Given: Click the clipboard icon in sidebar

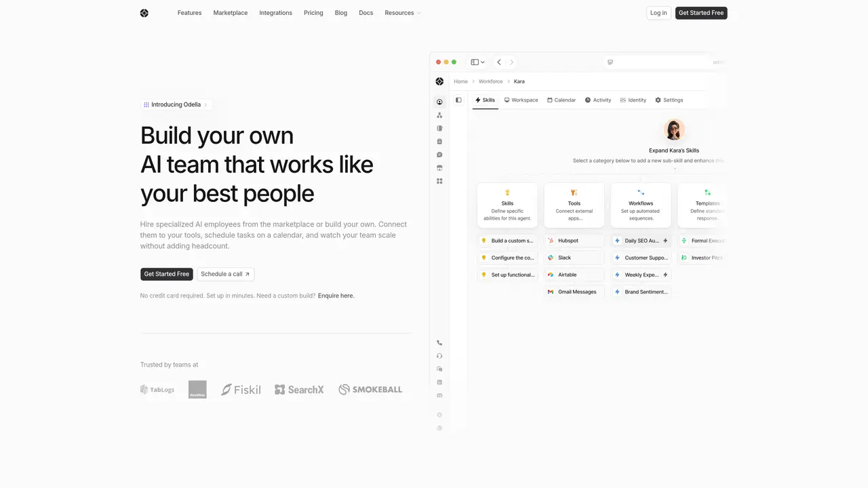Looking at the screenshot, I should coord(439,142).
